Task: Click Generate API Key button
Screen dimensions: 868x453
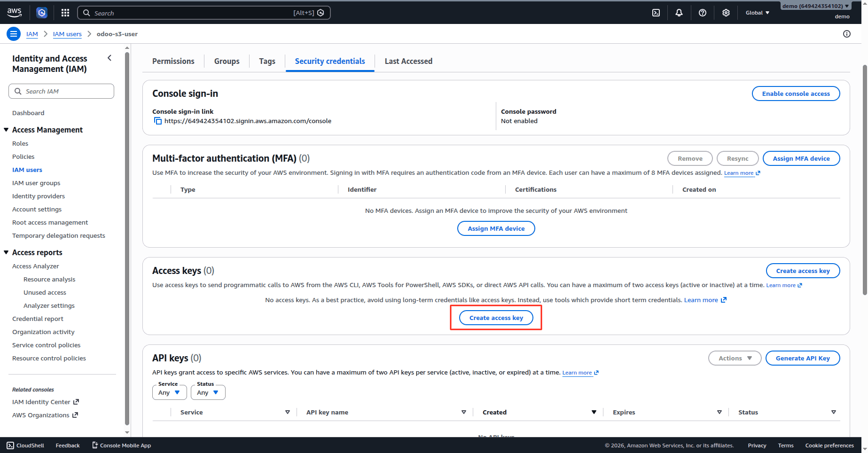Action: [803, 358]
